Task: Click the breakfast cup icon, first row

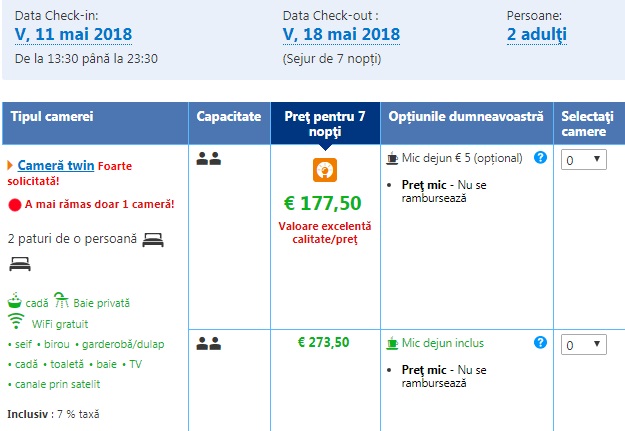Action: click(x=392, y=158)
